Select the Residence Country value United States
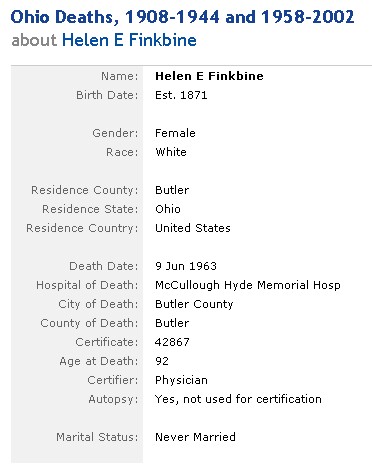The height and width of the screenshot is (468, 372). coord(193,228)
